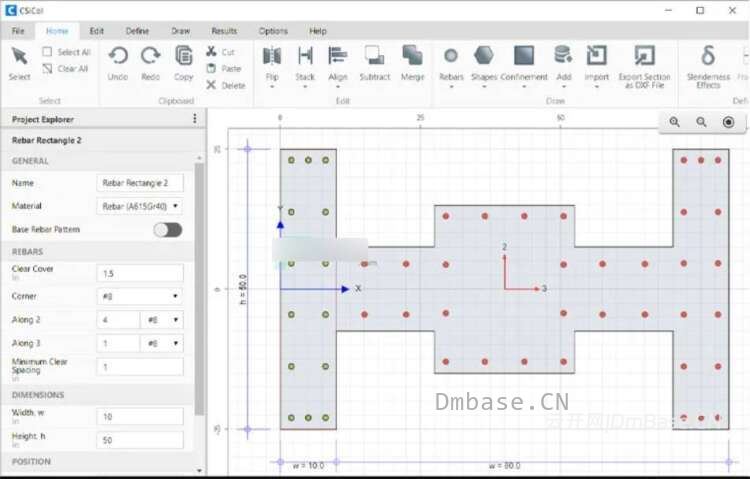This screenshot has height=479, width=750.
Task: Switch to the Options tab
Action: coord(273,31)
